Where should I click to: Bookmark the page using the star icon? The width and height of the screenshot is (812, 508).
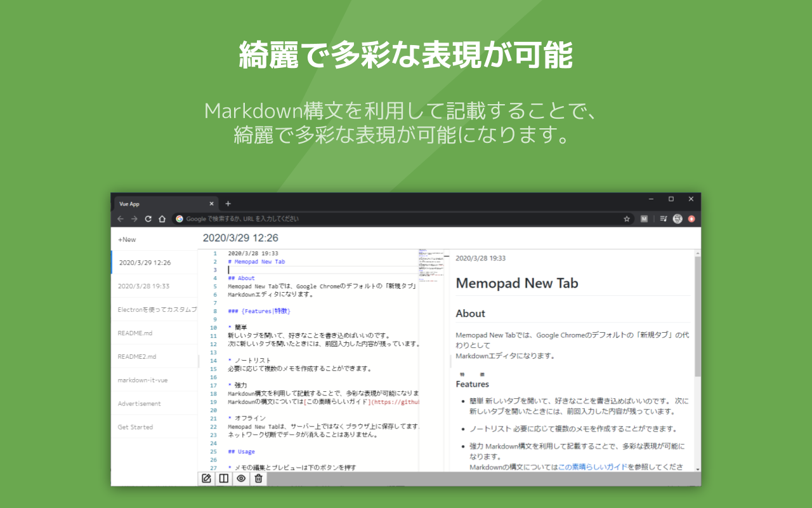click(627, 218)
